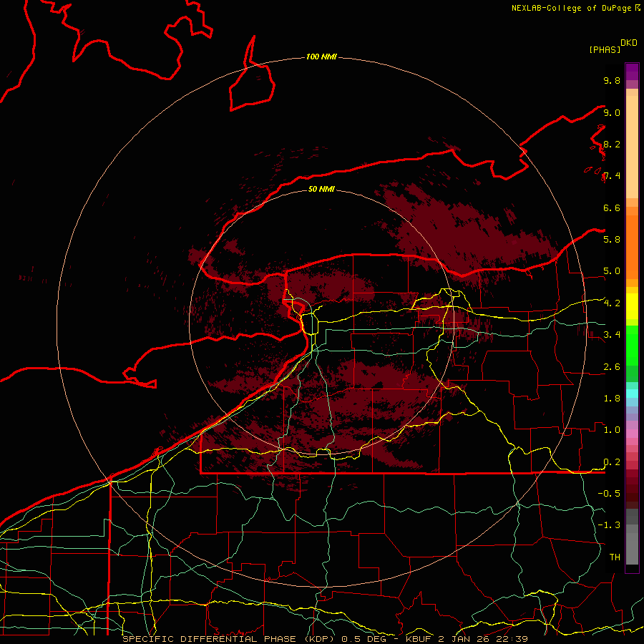Click the -0.5 scale value
Viewport: 644px width, 644px height.
tap(609, 493)
